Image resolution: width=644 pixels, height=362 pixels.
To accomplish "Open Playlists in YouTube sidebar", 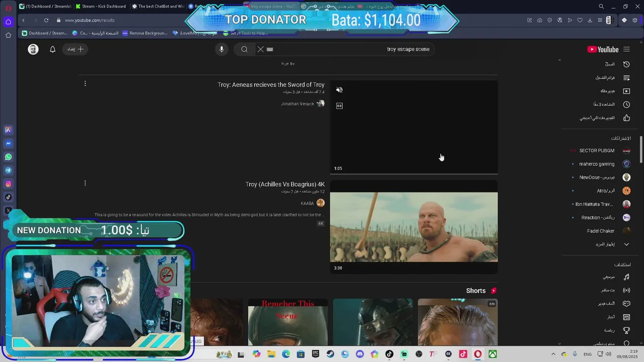I will [613, 78].
